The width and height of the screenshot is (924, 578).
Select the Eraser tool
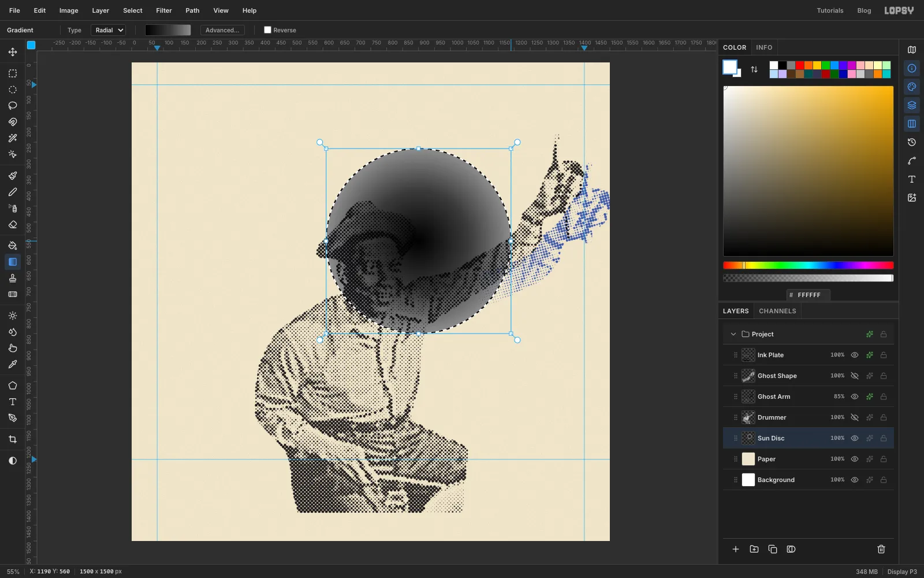pyautogui.click(x=13, y=224)
